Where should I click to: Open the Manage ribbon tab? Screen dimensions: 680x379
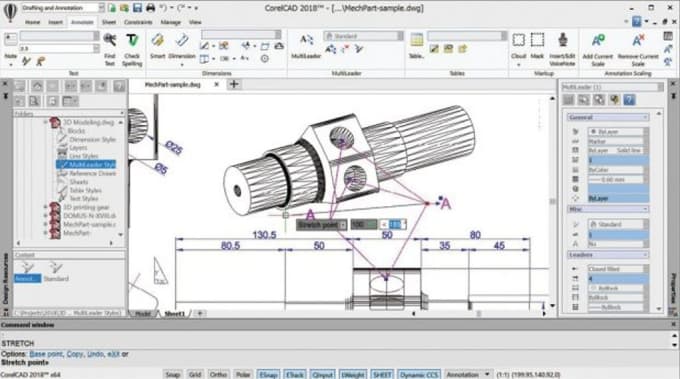click(x=170, y=22)
